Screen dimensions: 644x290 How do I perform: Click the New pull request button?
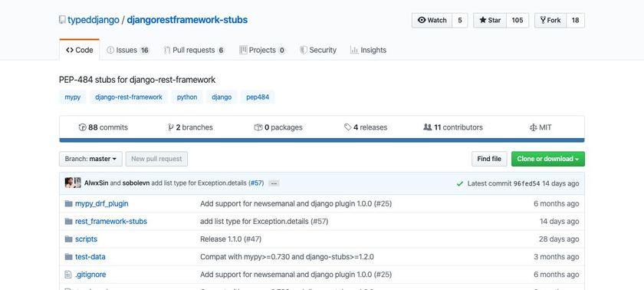click(x=156, y=159)
